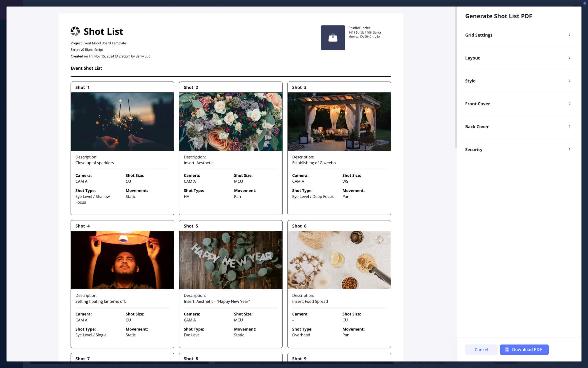
Task: Click the 'Blank Script' script name
Action: (x=94, y=50)
